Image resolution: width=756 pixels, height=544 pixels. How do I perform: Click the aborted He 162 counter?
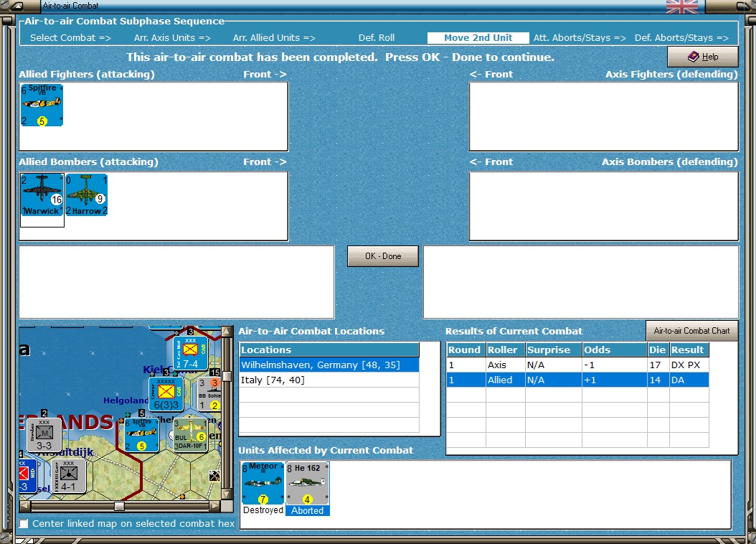(308, 483)
